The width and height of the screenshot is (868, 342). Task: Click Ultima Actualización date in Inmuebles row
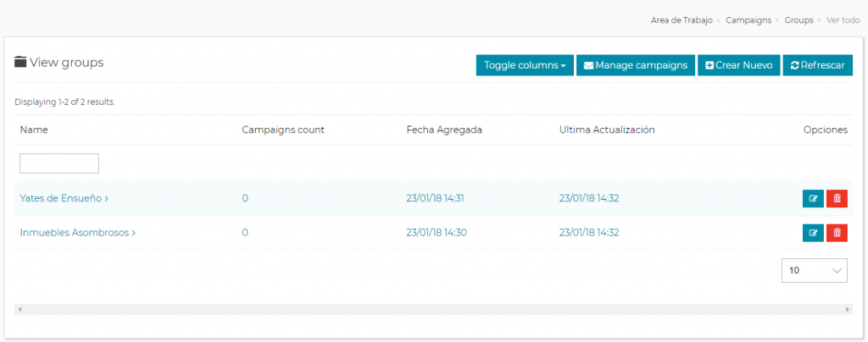coord(589,233)
